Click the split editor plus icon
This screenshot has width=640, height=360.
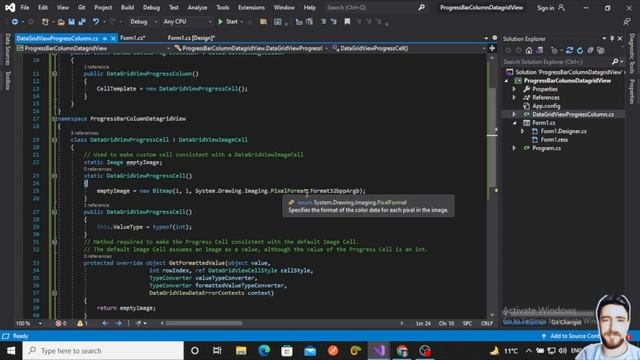(492, 48)
